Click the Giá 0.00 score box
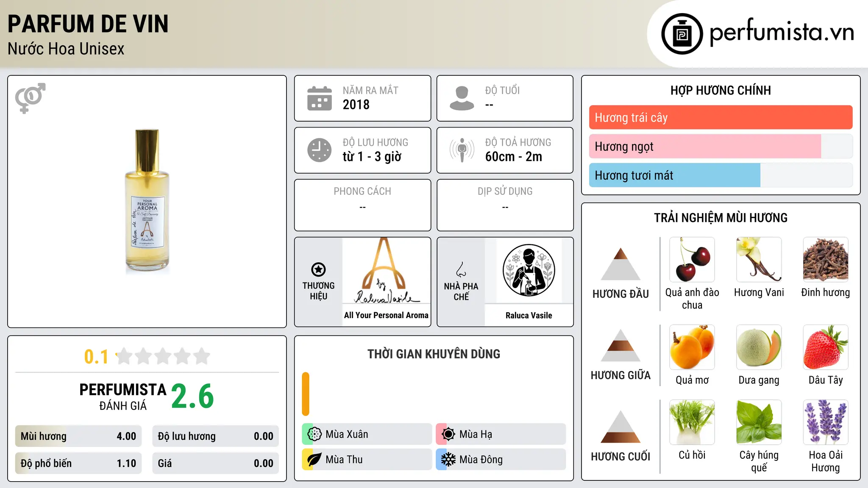Image resolution: width=868 pixels, height=488 pixels. pos(215,463)
